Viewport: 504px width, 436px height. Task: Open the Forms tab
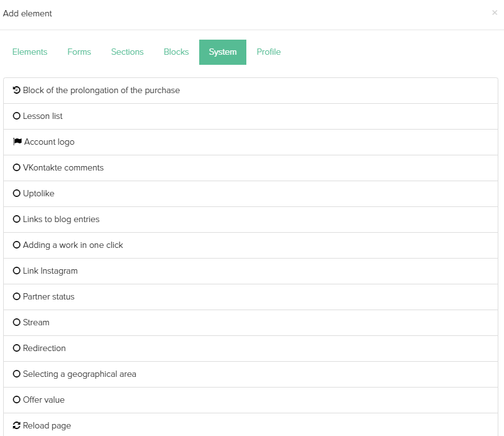[79, 52]
